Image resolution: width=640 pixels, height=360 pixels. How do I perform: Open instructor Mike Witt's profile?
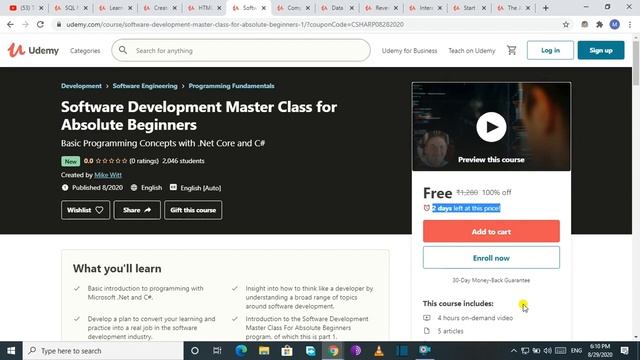pos(108,175)
